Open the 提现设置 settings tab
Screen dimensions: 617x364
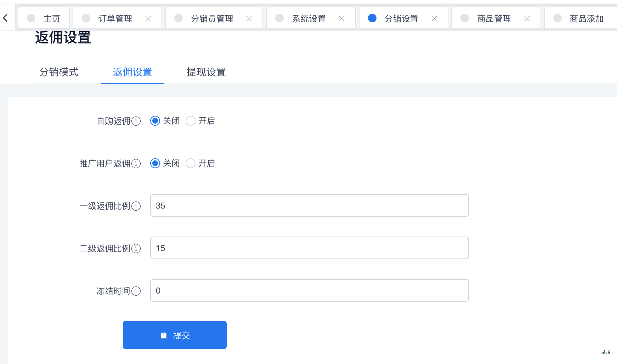tap(206, 72)
